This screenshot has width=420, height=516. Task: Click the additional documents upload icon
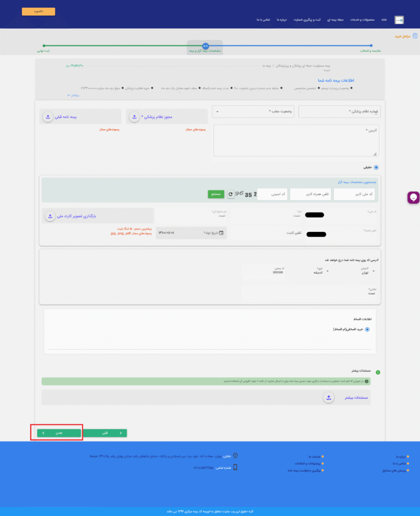(328, 398)
